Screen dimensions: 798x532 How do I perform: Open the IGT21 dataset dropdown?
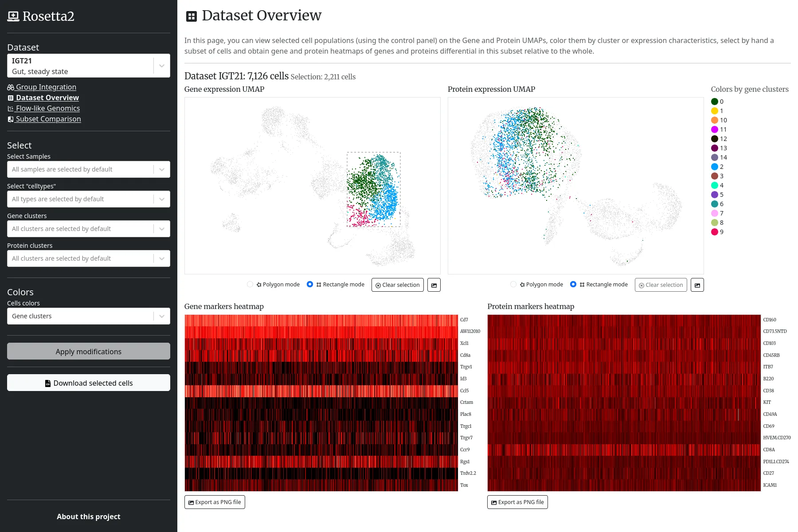coord(161,66)
